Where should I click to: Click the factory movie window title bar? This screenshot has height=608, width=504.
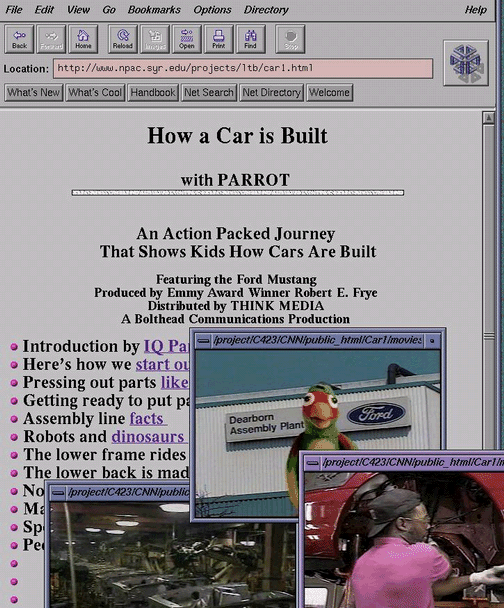tap(129, 493)
